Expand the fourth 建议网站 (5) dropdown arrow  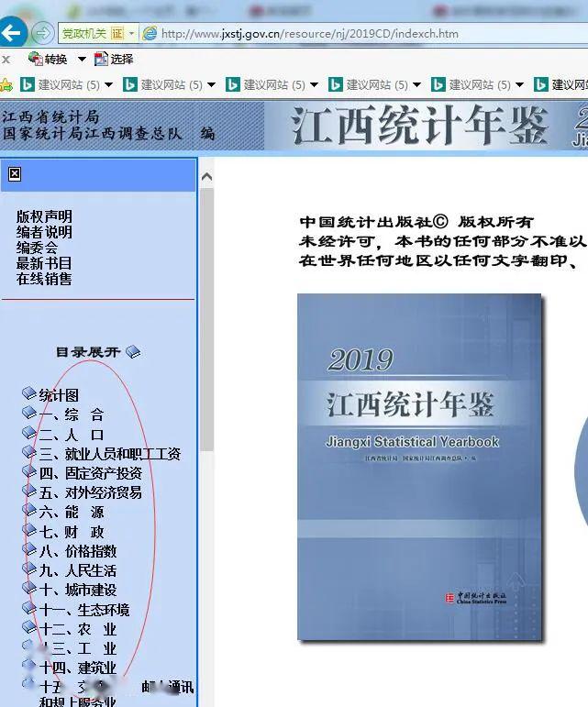(x=417, y=84)
